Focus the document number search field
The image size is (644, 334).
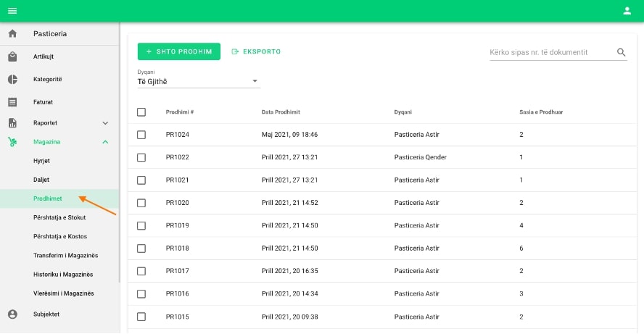[550, 52]
